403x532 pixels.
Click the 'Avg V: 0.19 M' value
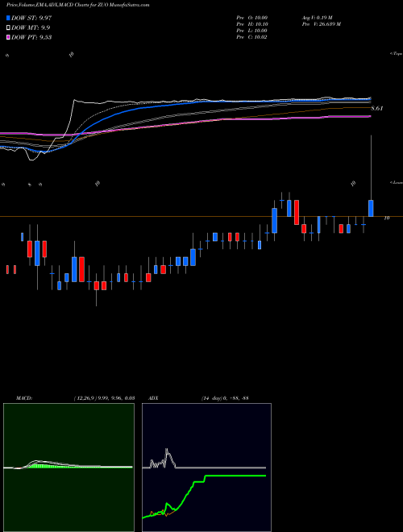click(319, 18)
